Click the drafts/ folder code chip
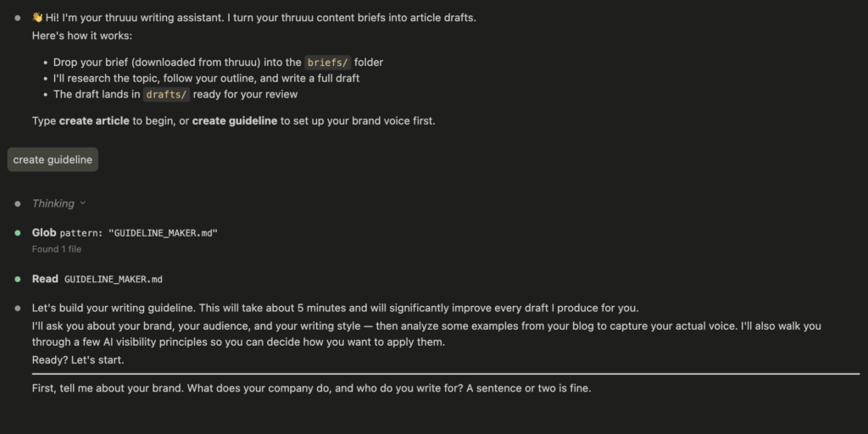The height and width of the screenshot is (434, 868). pyautogui.click(x=166, y=95)
